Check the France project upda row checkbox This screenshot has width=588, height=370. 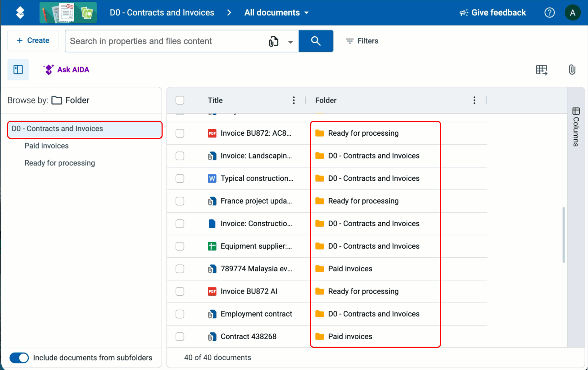180,201
